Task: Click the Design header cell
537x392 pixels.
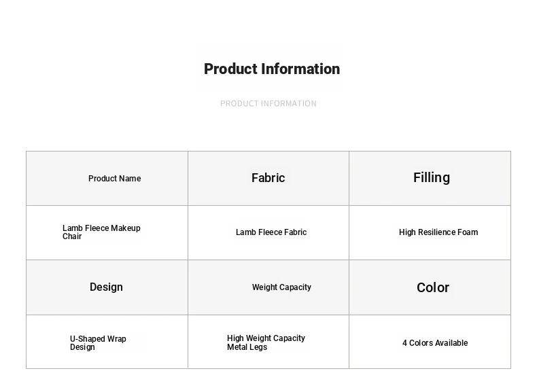Action: click(107, 287)
